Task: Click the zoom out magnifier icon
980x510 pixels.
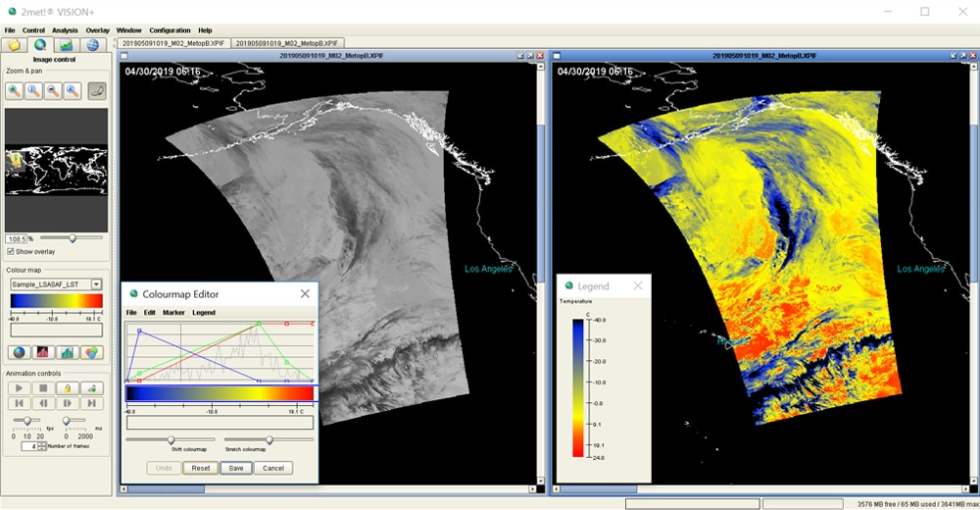Action: pos(52,91)
